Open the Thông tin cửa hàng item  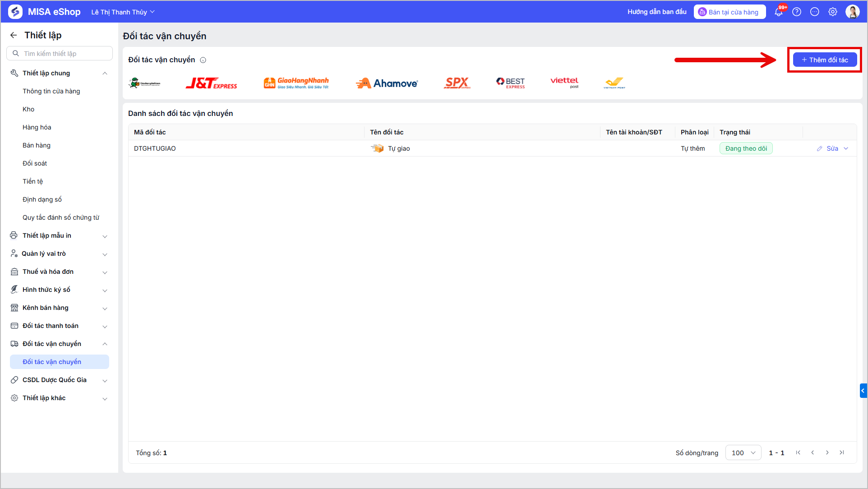point(51,91)
